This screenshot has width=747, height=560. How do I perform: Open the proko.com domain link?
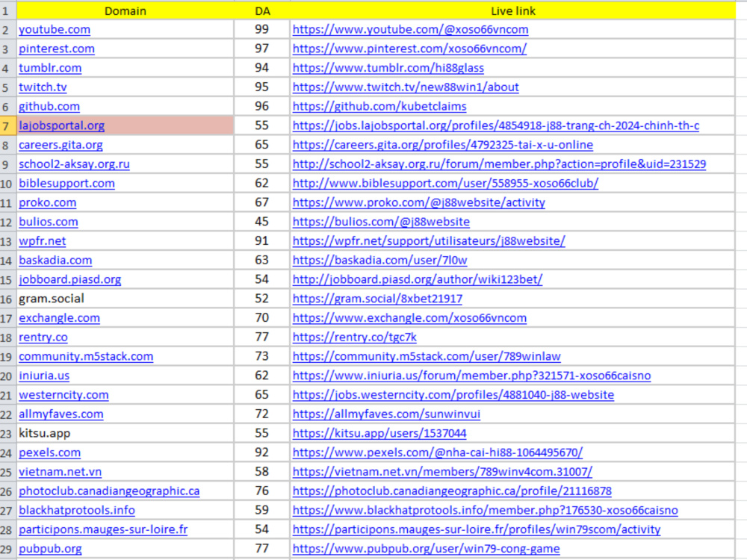point(47,202)
